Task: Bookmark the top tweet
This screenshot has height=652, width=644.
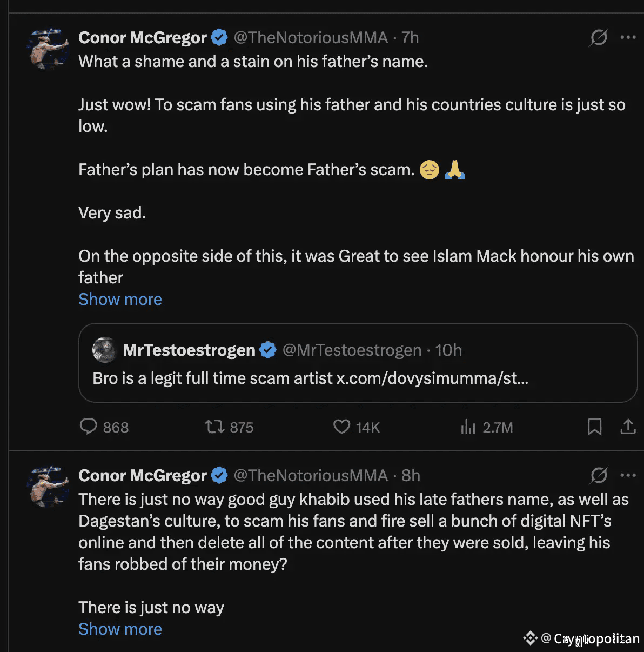Action: tap(594, 427)
